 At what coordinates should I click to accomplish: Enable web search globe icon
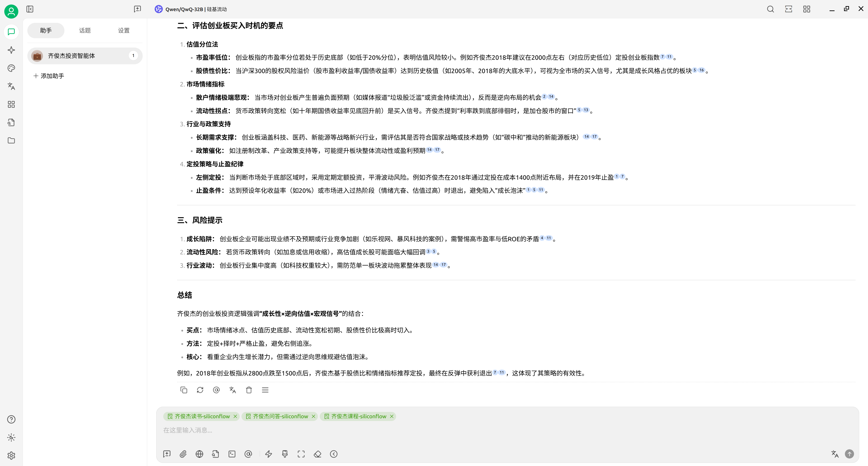(199, 454)
